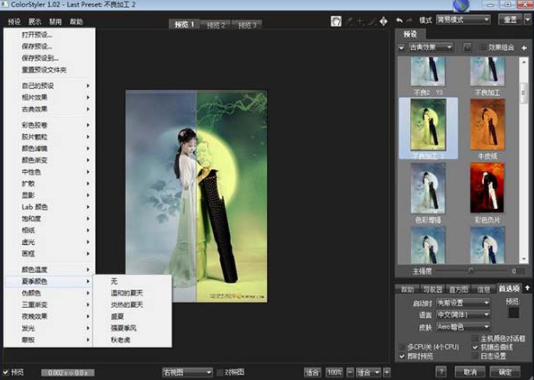Open the 夜晚效果 menu entry
The height and width of the screenshot is (380, 534).
click(50, 316)
